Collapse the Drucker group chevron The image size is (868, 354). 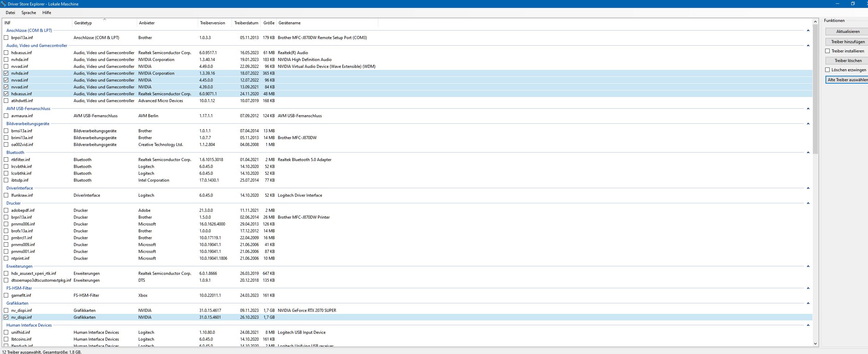808,203
